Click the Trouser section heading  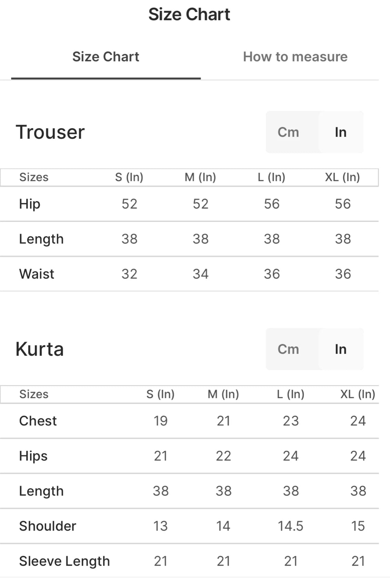click(50, 132)
